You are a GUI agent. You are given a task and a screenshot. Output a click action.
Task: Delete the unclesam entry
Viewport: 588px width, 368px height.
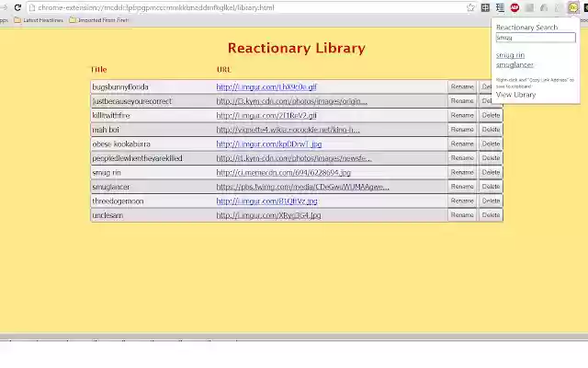tap(491, 215)
